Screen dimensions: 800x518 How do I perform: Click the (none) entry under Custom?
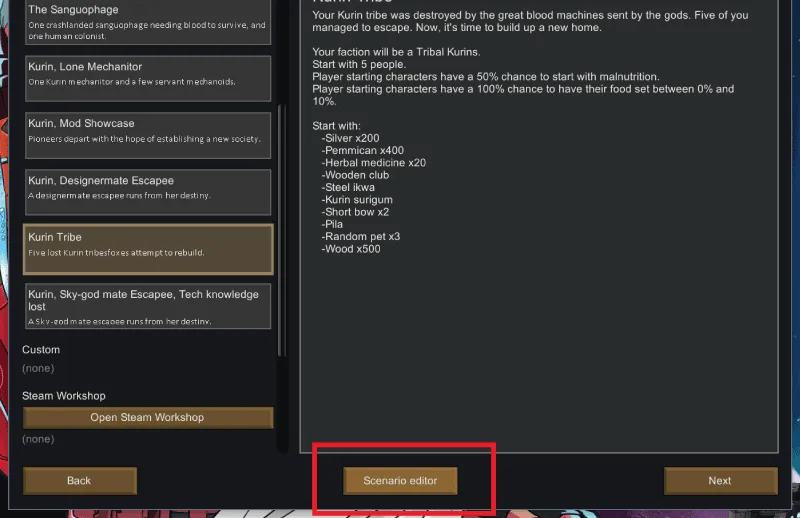click(38, 368)
